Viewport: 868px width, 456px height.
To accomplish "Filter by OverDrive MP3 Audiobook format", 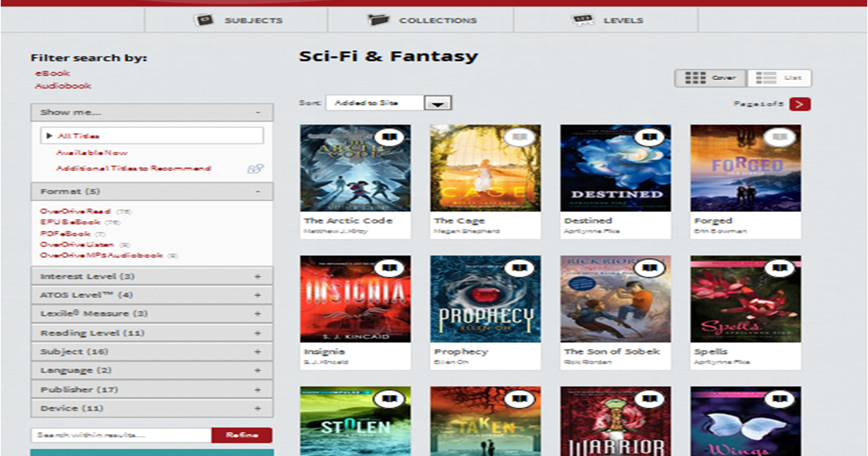I will tap(102, 256).
